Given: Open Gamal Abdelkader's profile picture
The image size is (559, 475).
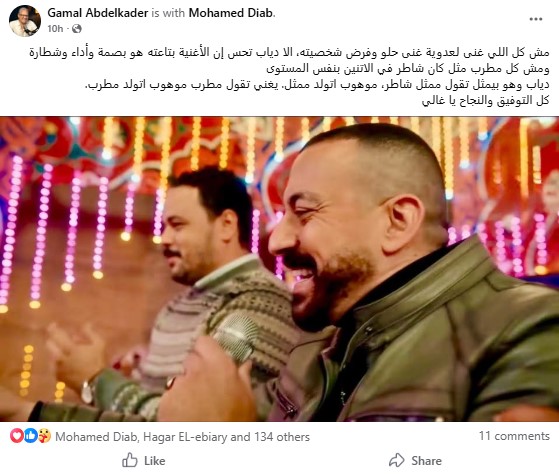Looking at the screenshot, I should click(25, 21).
